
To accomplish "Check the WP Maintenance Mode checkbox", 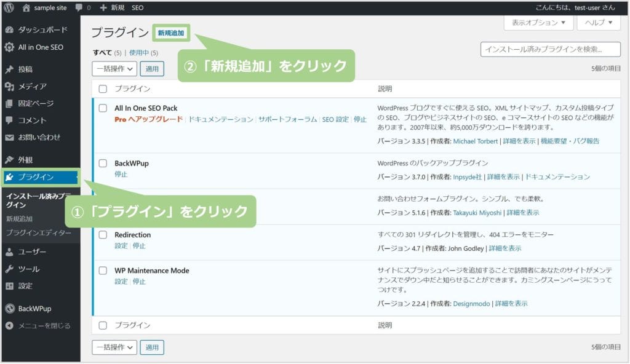I will [x=103, y=271].
